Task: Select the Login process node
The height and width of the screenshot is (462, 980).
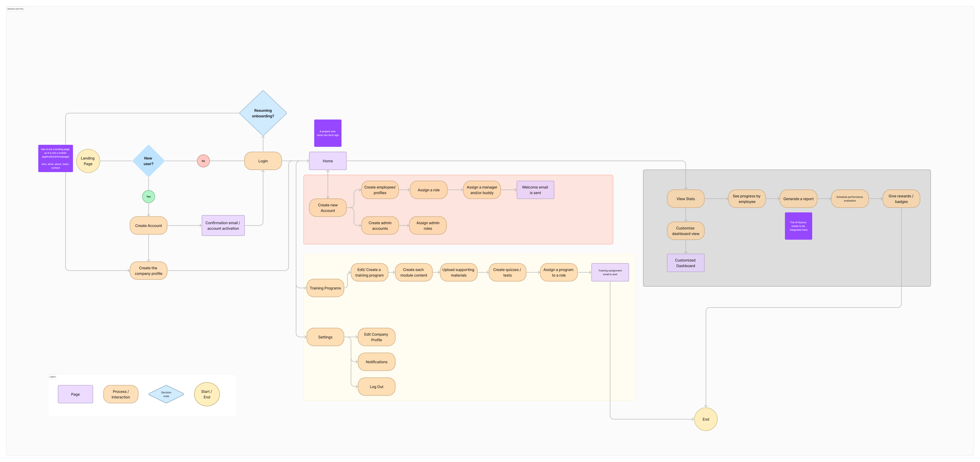Action: click(263, 161)
